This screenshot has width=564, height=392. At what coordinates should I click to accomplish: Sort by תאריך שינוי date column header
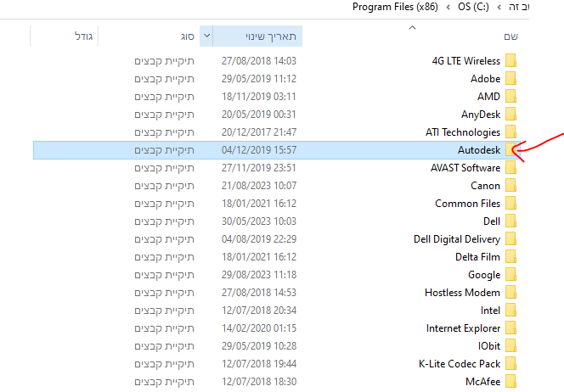pos(270,36)
